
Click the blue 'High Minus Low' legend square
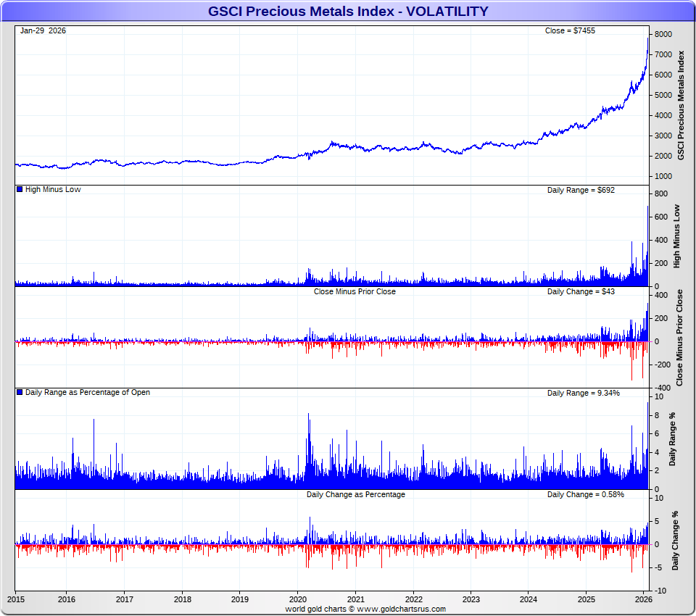tap(20, 189)
